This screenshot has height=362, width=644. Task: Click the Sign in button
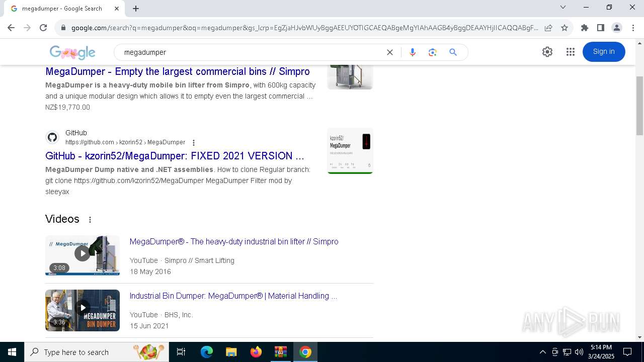click(604, 52)
